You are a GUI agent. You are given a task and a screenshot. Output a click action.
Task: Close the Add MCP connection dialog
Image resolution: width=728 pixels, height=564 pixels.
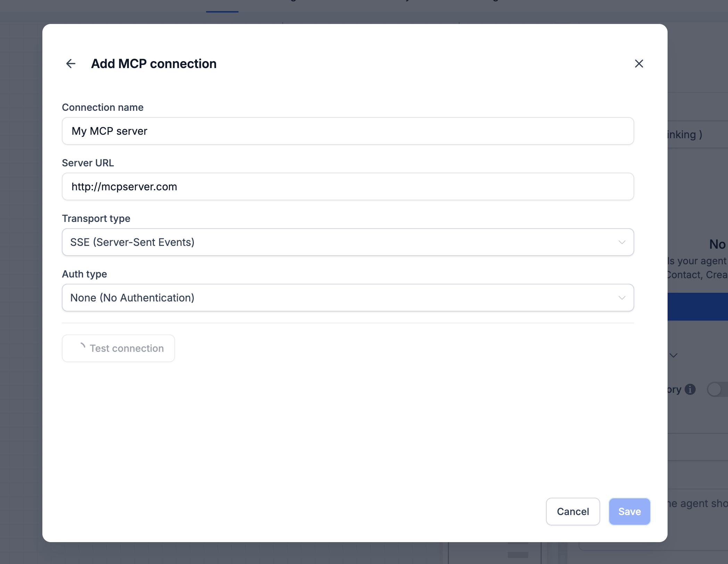639,64
